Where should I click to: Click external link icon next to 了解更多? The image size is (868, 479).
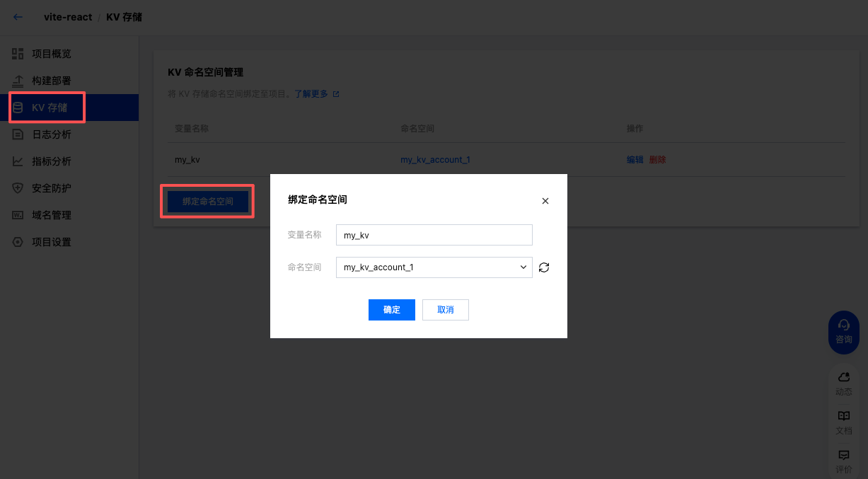[x=336, y=94]
